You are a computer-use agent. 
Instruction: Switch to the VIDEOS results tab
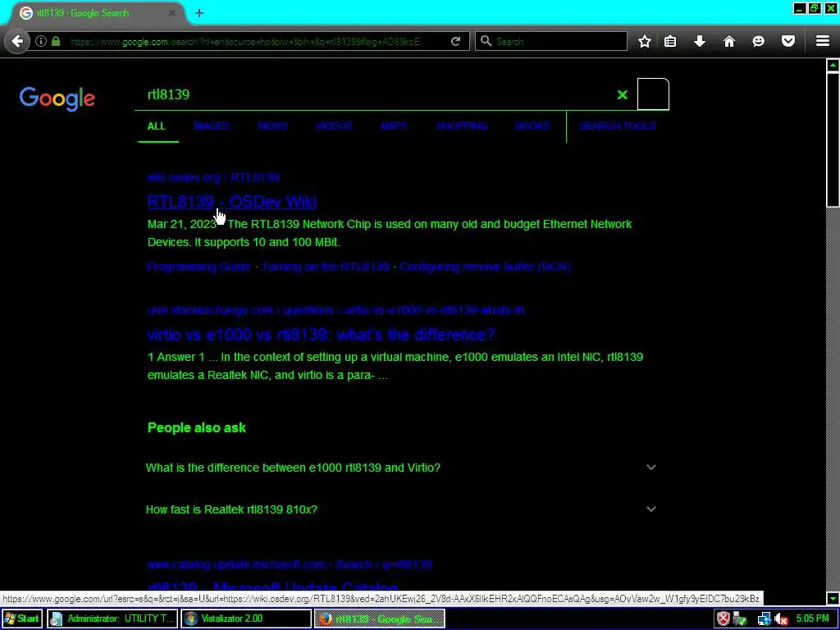[335, 126]
